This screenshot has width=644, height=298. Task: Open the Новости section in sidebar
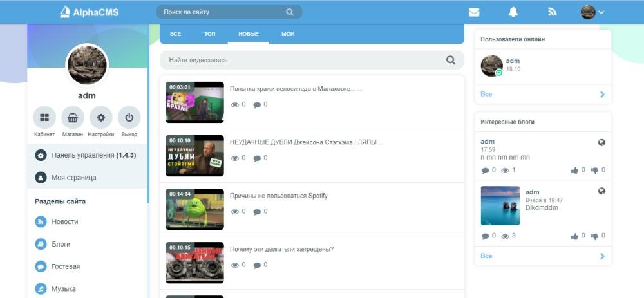(x=64, y=221)
